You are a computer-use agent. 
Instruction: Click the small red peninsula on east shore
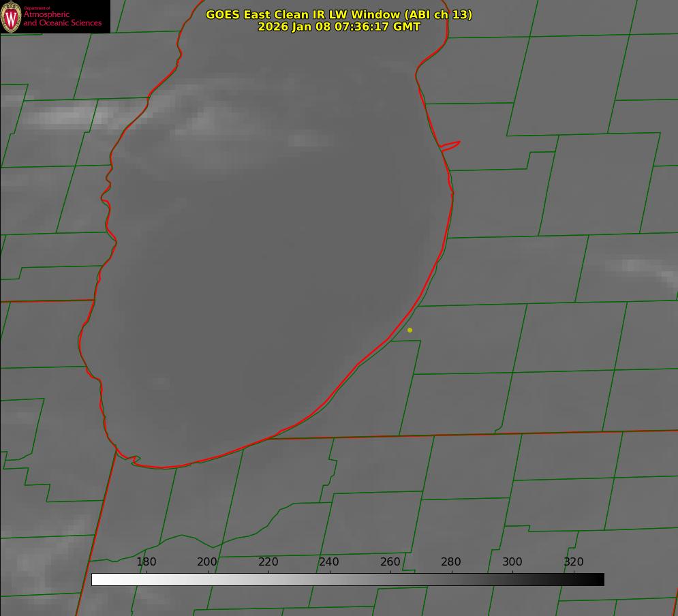coord(451,145)
